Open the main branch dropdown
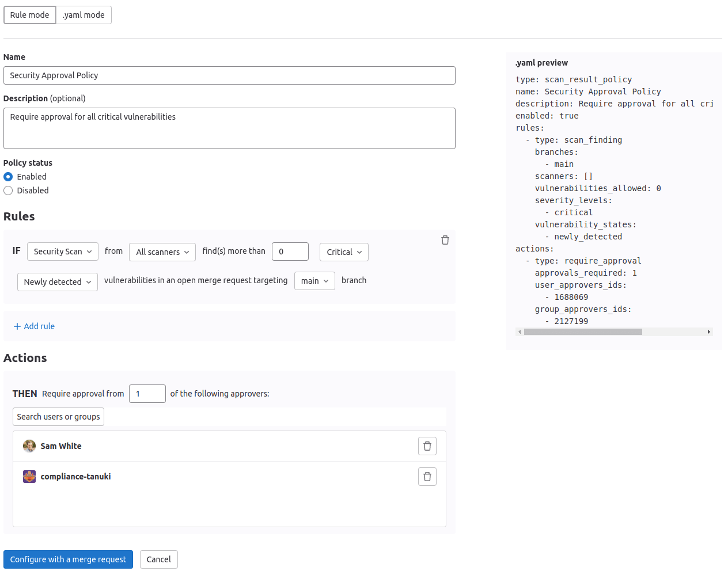 pyautogui.click(x=314, y=281)
